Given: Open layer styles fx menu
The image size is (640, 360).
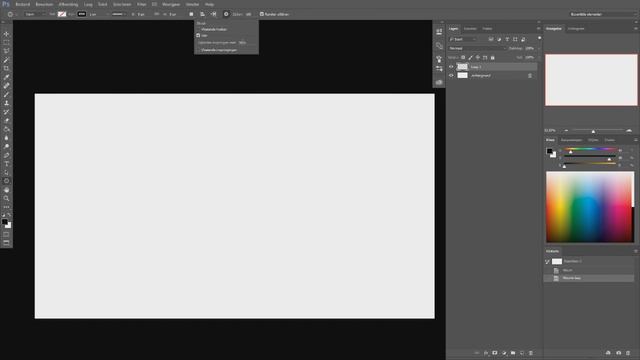Looking at the screenshot, I should click(x=486, y=353).
